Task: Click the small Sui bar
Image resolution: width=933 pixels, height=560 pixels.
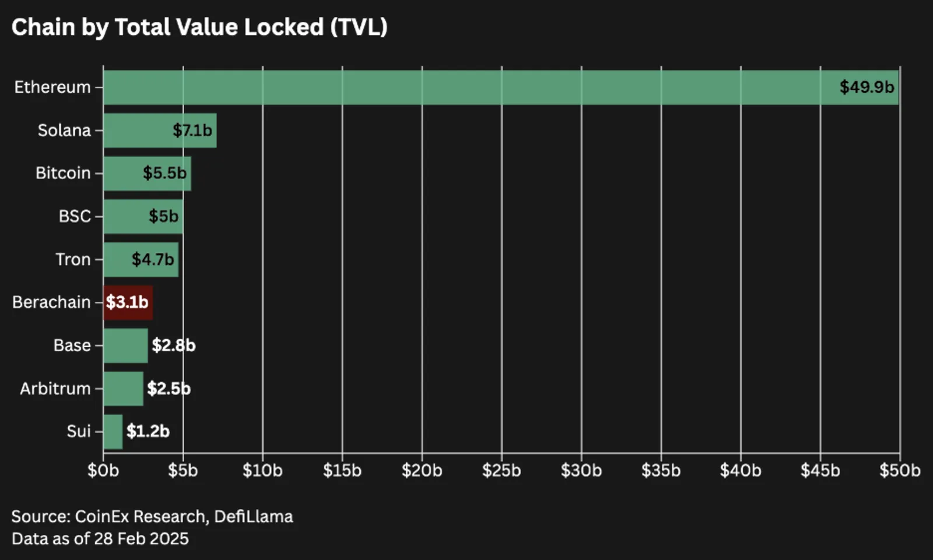Action: (113, 432)
